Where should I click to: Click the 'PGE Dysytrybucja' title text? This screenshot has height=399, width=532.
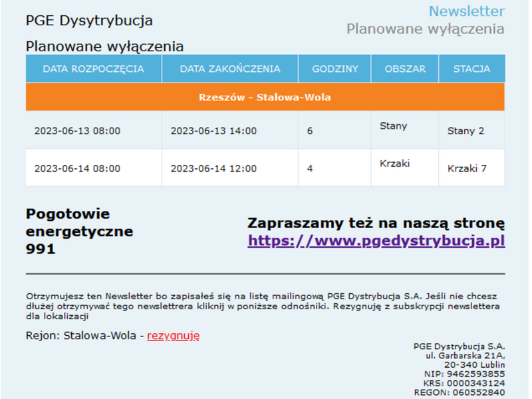tap(89, 21)
